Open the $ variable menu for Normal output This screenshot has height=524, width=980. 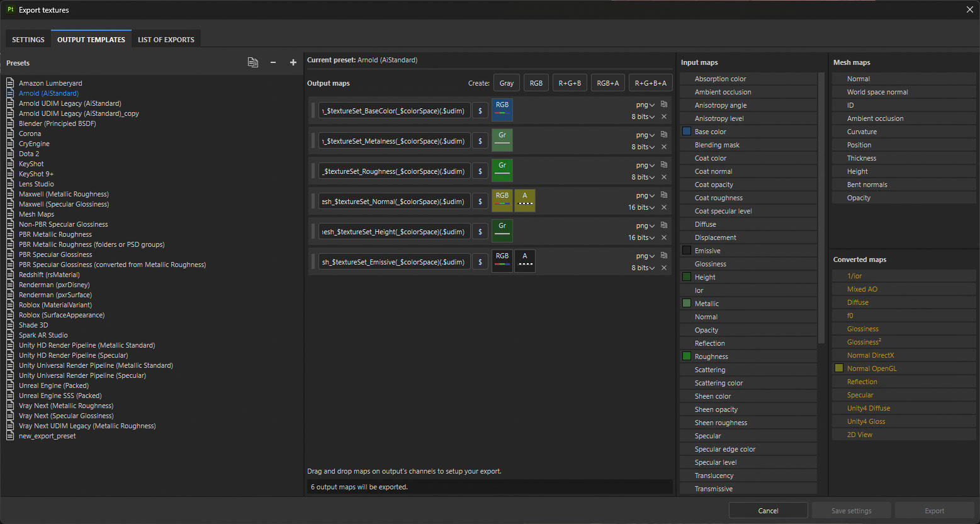click(480, 202)
